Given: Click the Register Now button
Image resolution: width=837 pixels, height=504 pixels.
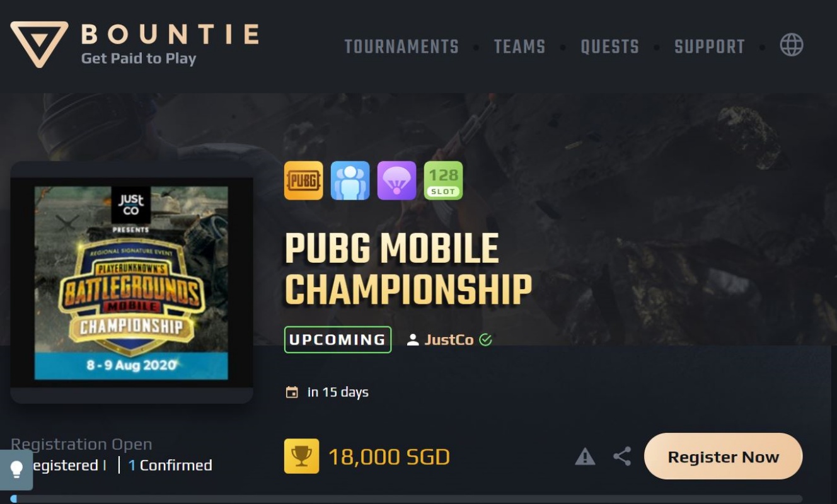Looking at the screenshot, I should tap(723, 456).
